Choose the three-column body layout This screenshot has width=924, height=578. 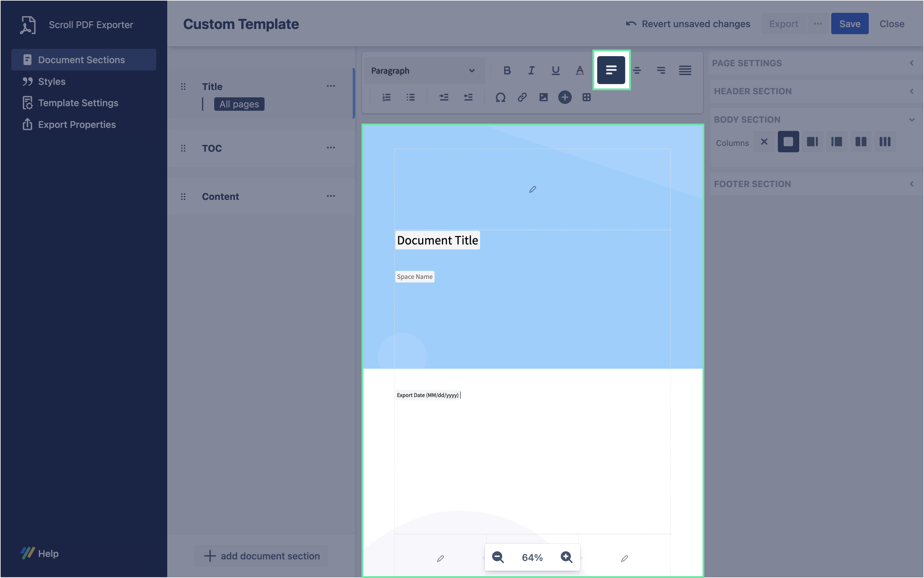tap(885, 142)
